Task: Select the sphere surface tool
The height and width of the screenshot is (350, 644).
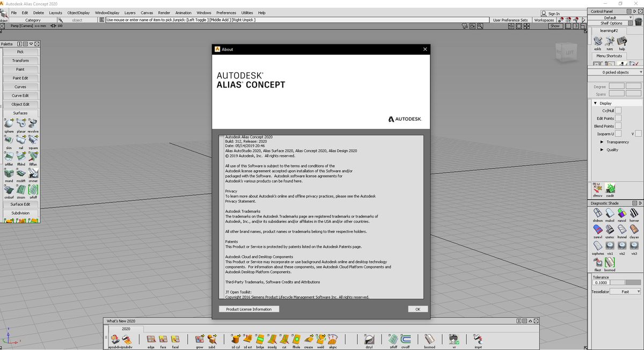Action: pyautogui.click(x=9, y=124)
